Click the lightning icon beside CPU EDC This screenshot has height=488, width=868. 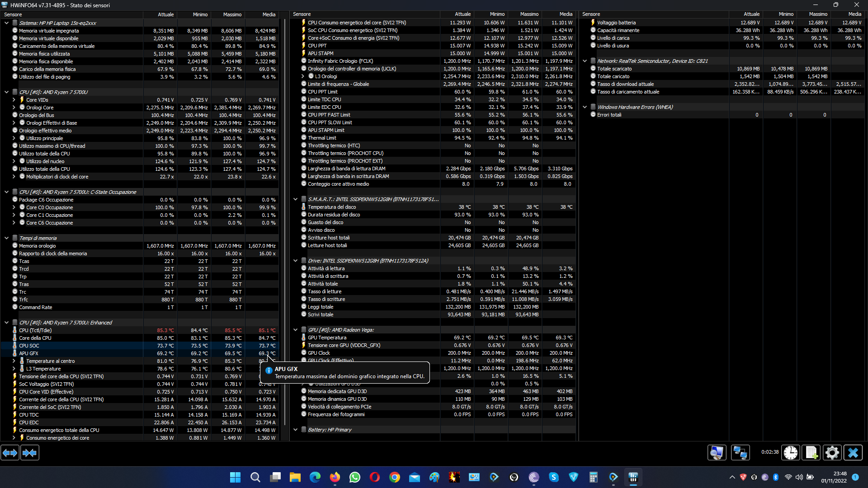[x=15, y=422]
